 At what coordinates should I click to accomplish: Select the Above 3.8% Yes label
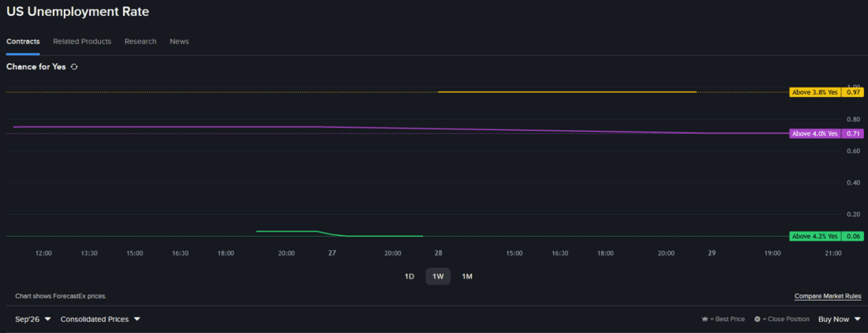pyautogui.click(x=815, y=92)
